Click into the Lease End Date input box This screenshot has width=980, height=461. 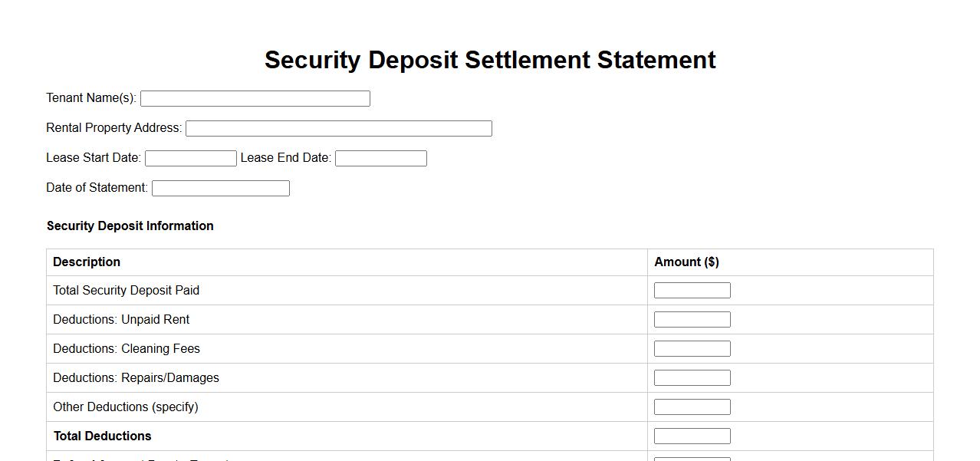point(380,159)
